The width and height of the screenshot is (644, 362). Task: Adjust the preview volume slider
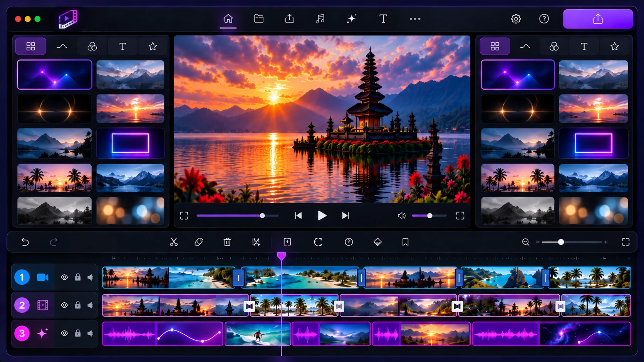click(x=429, y=216)
